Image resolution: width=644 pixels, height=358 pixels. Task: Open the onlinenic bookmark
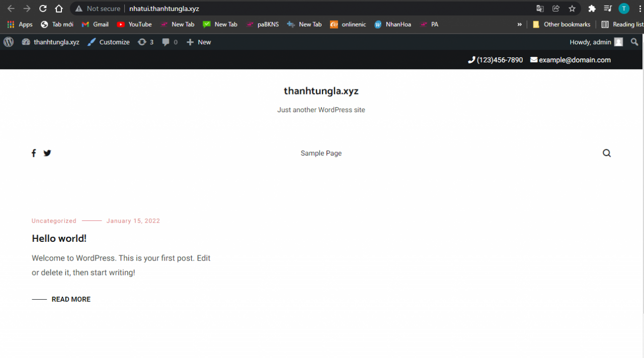click(348, 24)
